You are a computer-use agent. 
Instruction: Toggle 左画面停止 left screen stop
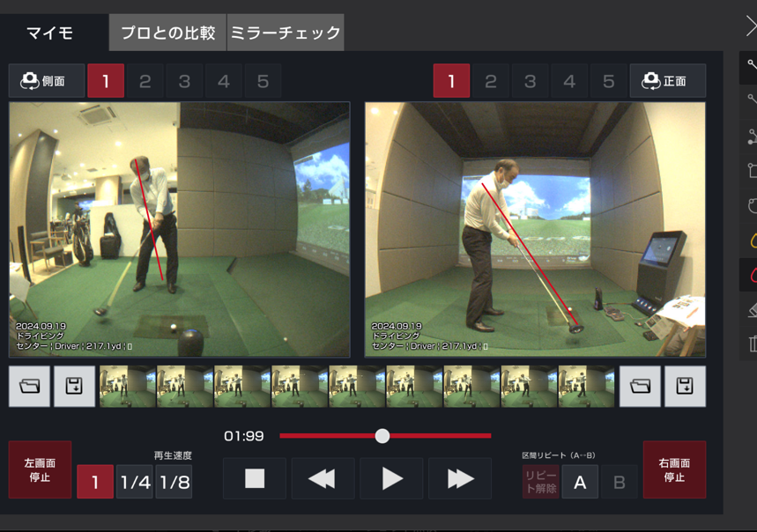[40, 470]
